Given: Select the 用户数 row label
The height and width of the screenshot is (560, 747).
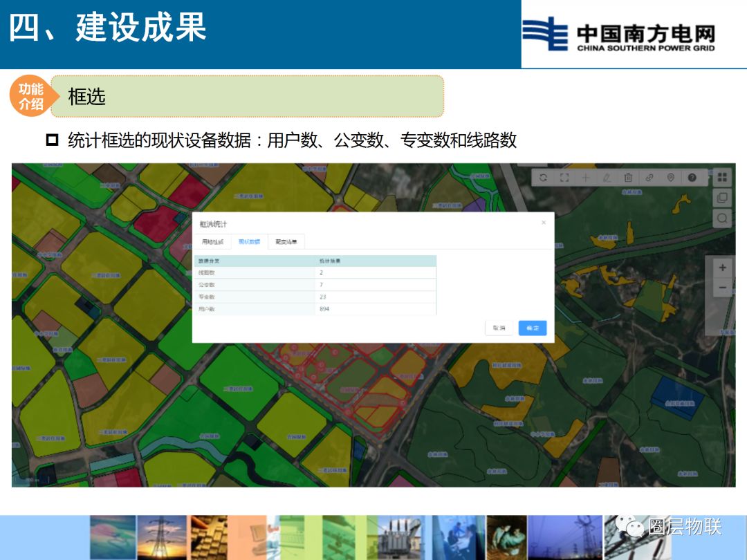Looking at the screenshot, I should (206, 309).
